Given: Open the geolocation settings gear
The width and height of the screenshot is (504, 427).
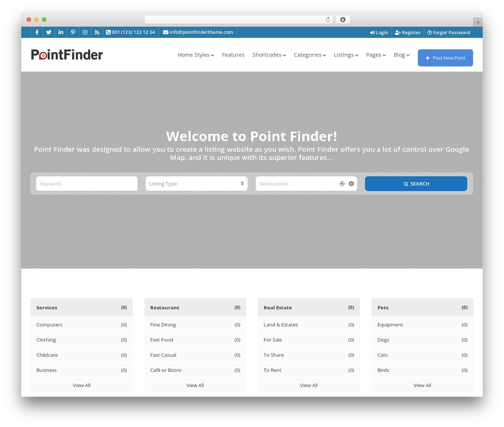Looking at the screenshot, I should click(x=351, y=184).
